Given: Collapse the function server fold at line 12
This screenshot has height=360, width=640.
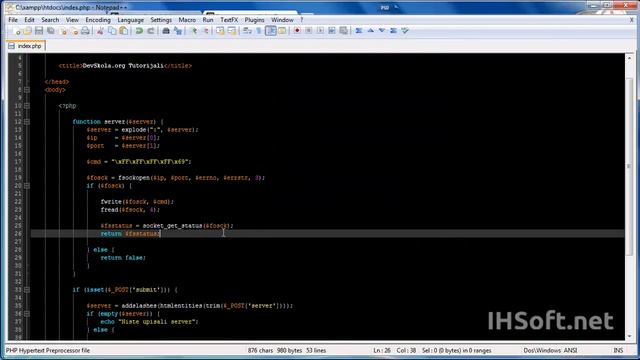Looking at the screenshot, I should tap(27, 122).
